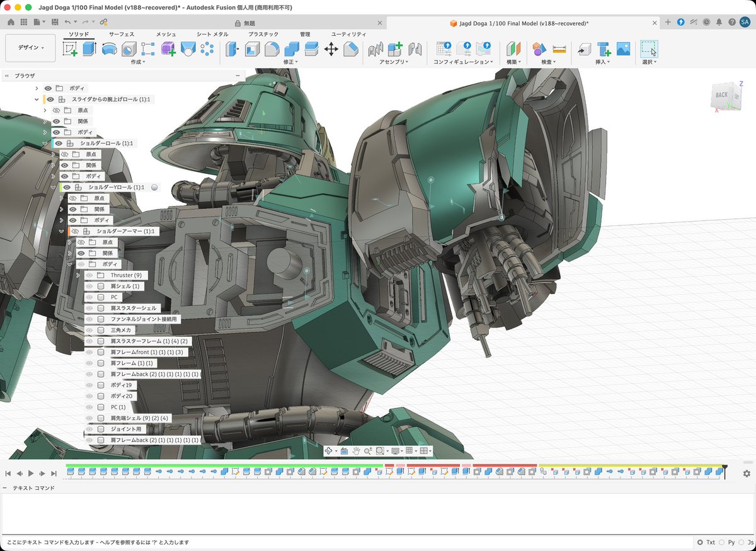Collapse the テキスト コマンド panel
Viewport: 756px width, 551px height.
4,488
